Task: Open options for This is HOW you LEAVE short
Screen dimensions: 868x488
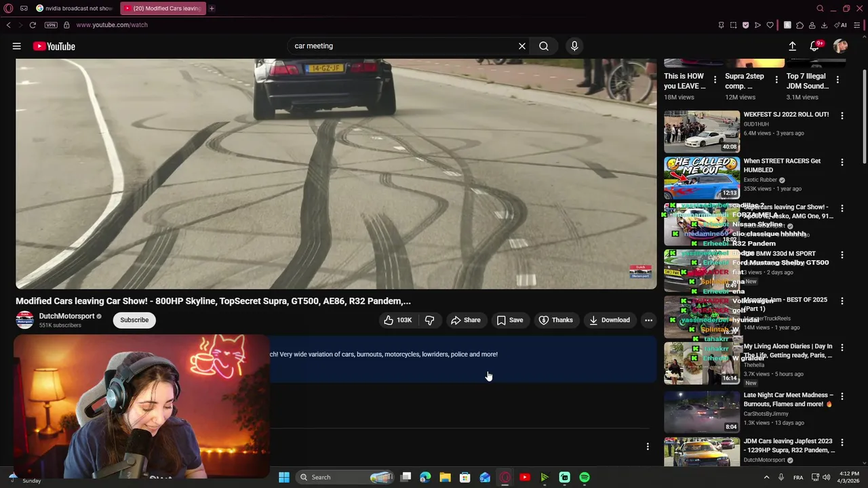Action: click(715, 79)
